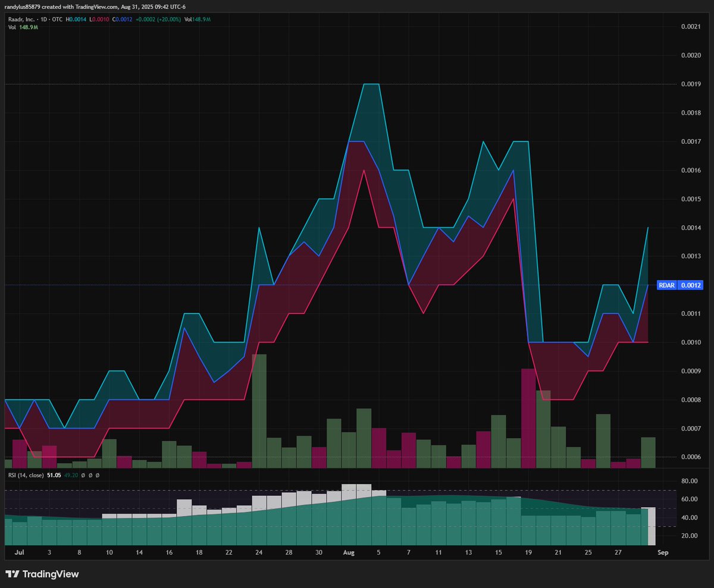Viewport: 714px width, 588px height.
Task: Select the RSI value 51.05
Action: pyautogui.click(x=54, y=476)
